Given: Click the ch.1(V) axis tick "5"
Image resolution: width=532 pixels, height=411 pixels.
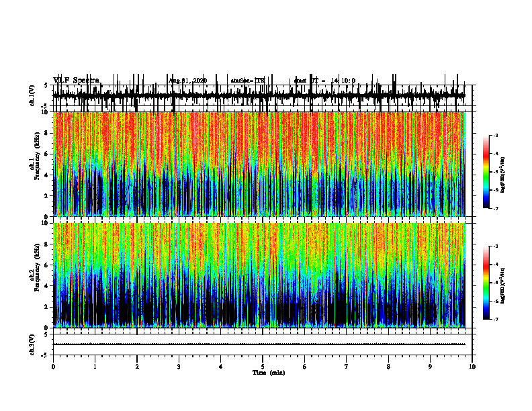Looking at the screenshot, I should point(46,85).
